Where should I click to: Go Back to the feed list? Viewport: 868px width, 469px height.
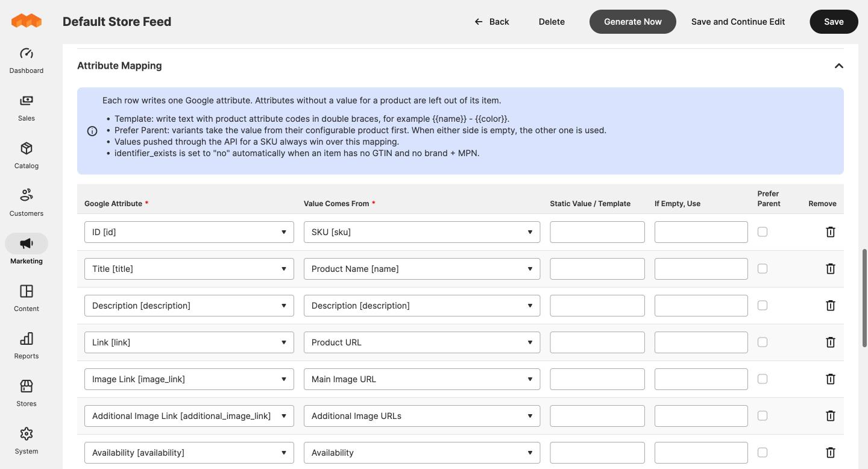click(x=492, y=22)
